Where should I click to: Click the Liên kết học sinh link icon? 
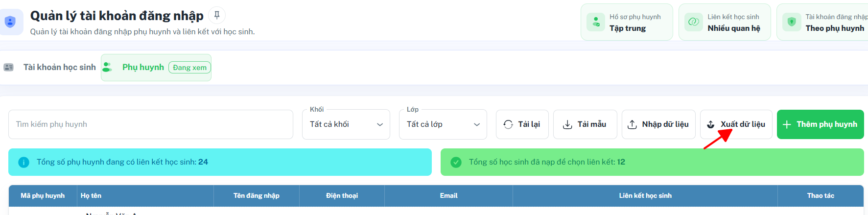coord(694,22)
